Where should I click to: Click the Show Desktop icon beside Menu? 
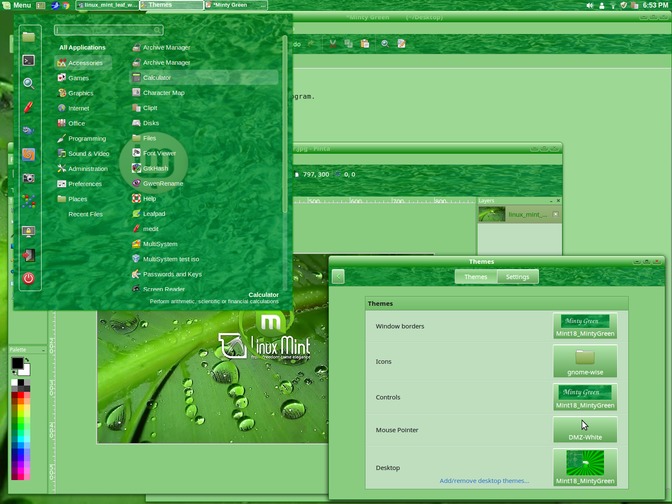tap(41, 5)
